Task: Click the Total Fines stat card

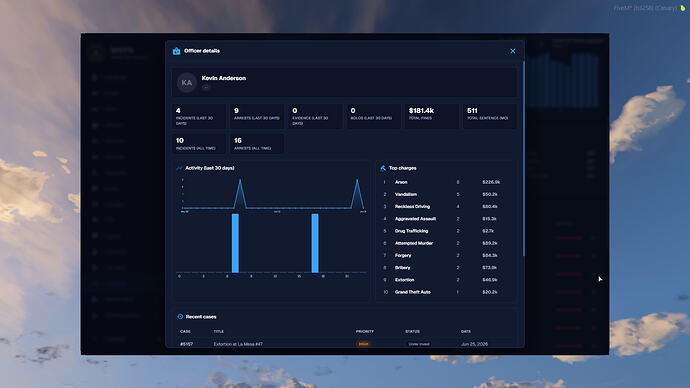Action: tap(431, 116)
